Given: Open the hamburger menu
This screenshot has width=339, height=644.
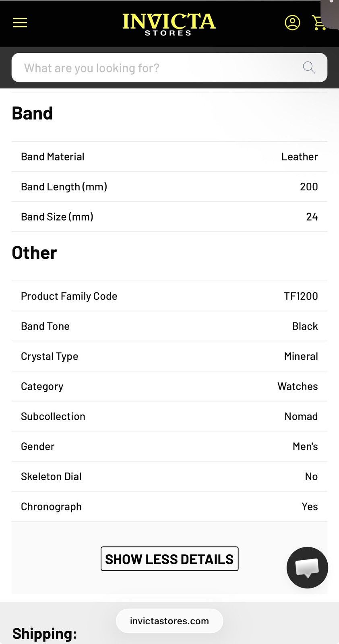Looking at the screenshot, I should [20, 23].
